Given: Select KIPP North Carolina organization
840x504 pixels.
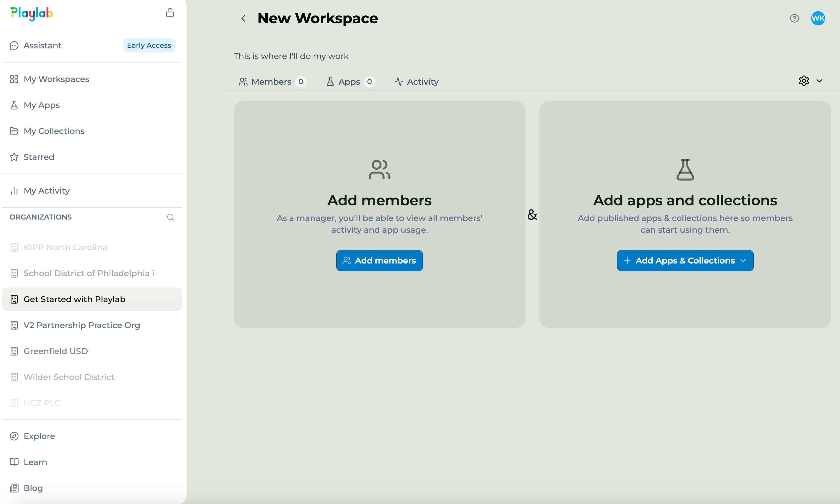Looking at the screenshot, I should [x=92, y=247].
